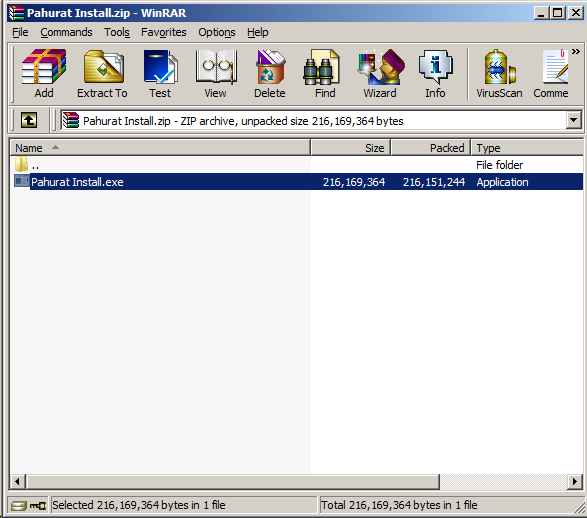Click the 'Total 216,169,364 bytes' status text
The height and width of the screenshot is (518, 587).
(x=399, y=505)
